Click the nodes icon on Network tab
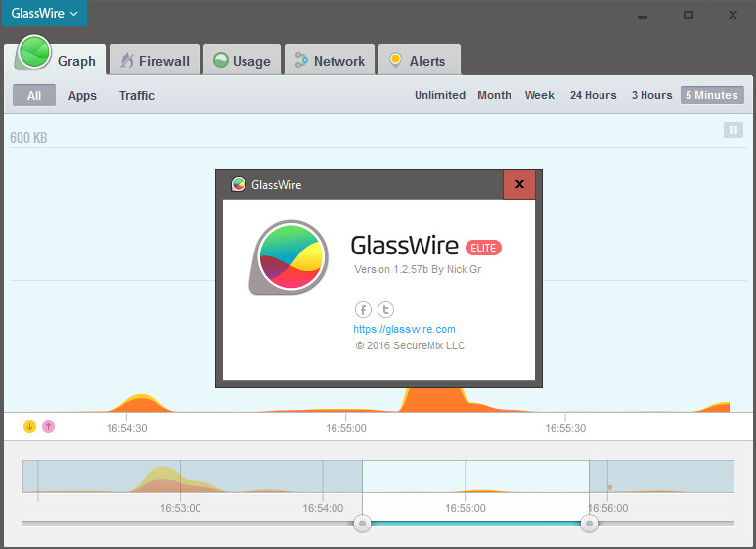The image size is (756, 549). (x=301, y=60)
